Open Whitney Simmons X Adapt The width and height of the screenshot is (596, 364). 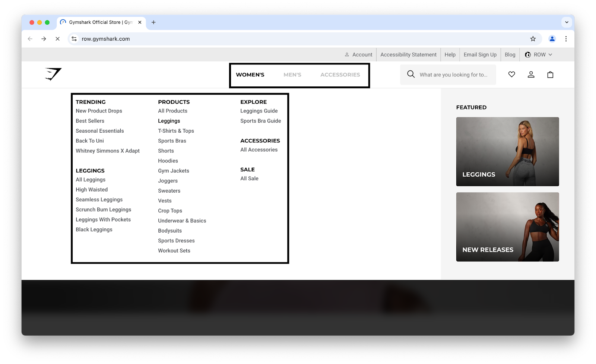coord(108,151)
